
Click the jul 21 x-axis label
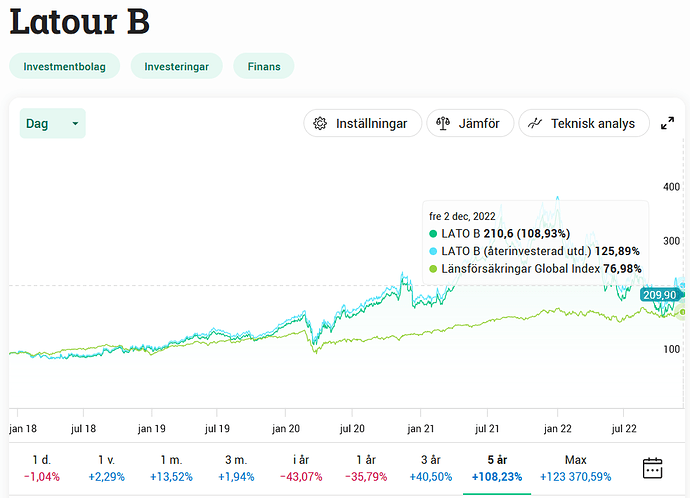[487, 428]
